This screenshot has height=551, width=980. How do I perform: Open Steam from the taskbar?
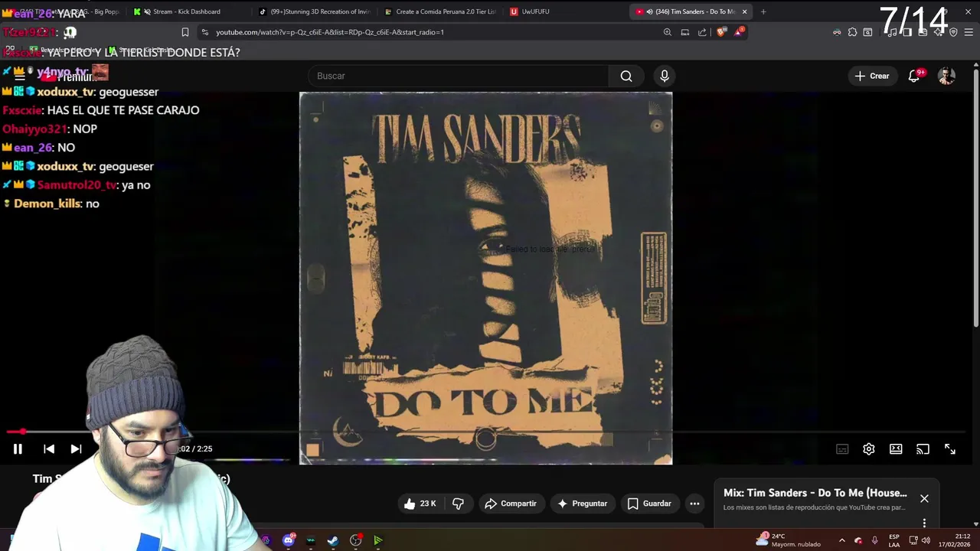(333, 540)
